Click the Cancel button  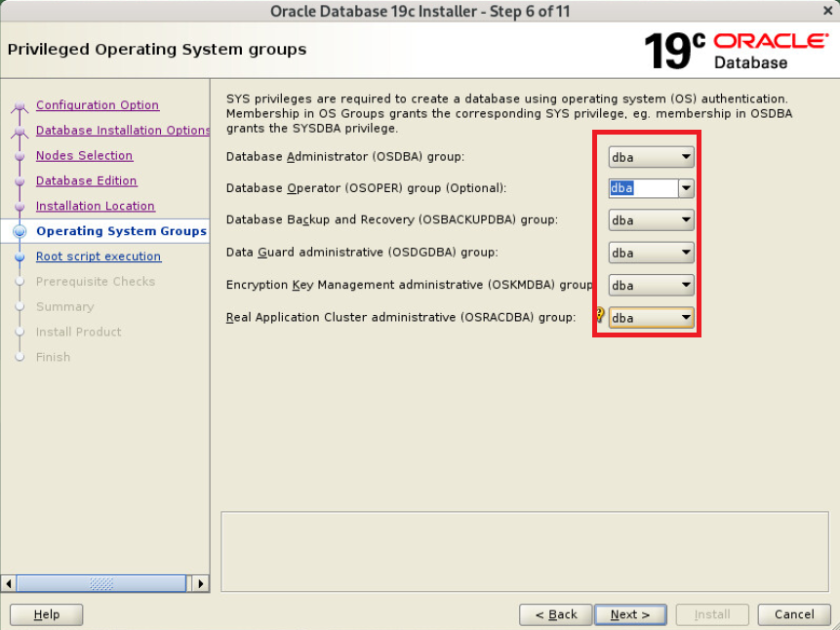click(x=794, y=614)
